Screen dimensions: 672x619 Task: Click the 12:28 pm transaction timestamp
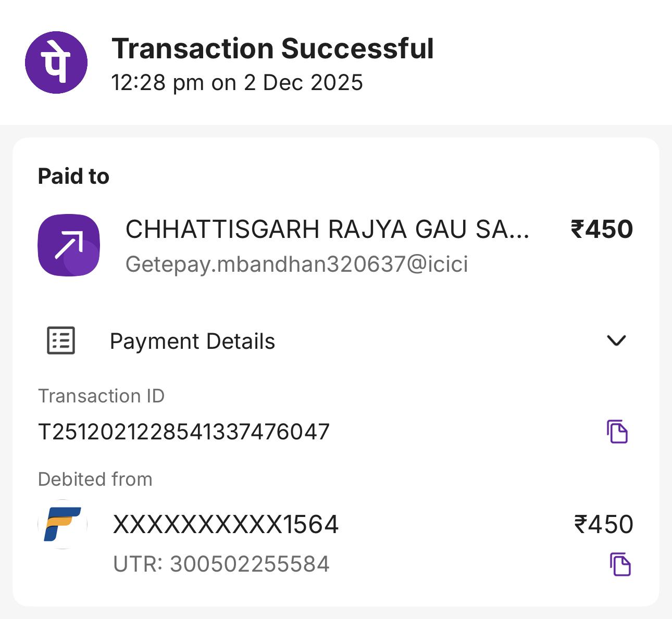(237, 83)
